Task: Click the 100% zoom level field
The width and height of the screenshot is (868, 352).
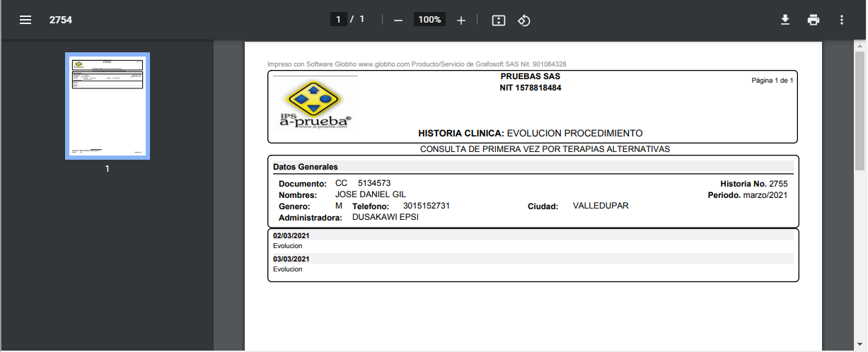Action: tap(429, 20)
